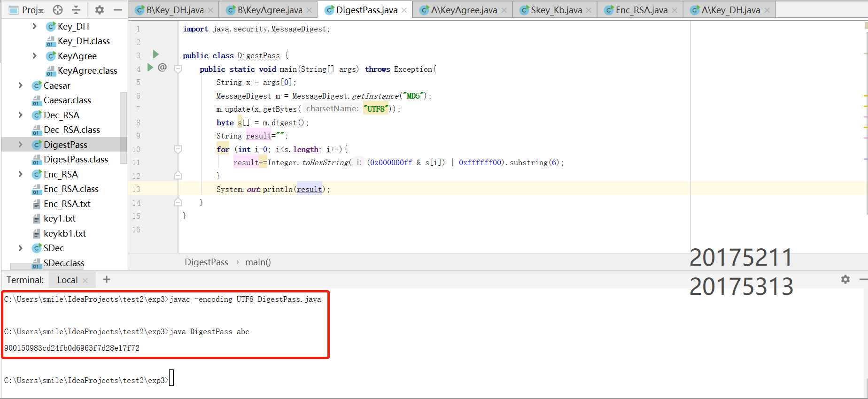Click the Terminal panel label
The height and width of the screenshot is (399, 868).
25,280
